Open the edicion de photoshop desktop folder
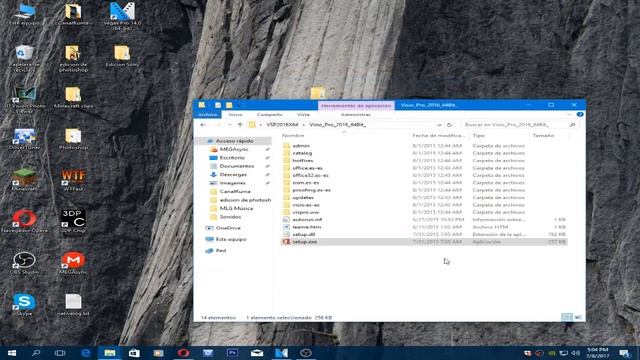Image resolution: width=640 pixels, height=360 pixels. [73, 58]
